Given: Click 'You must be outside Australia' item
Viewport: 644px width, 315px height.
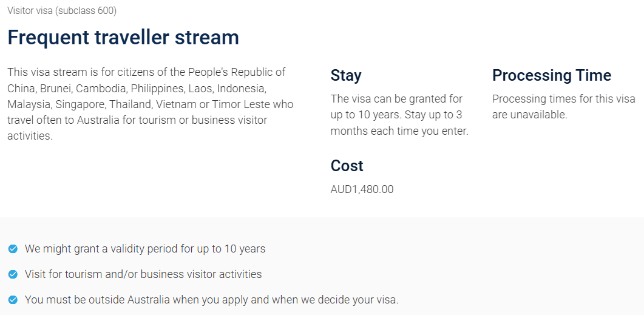Looking at the screenshot, I should tap(211, 300).
